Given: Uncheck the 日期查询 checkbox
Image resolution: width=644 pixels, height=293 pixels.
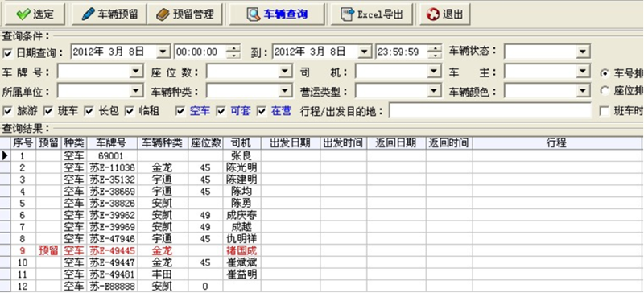Looking at the screenshot, I should (x=7, y=53).
